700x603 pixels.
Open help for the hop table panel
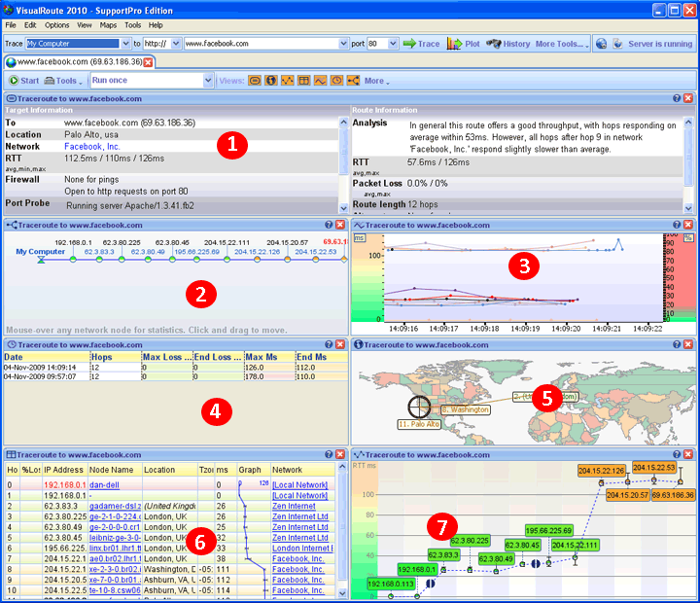coord(329,454)
